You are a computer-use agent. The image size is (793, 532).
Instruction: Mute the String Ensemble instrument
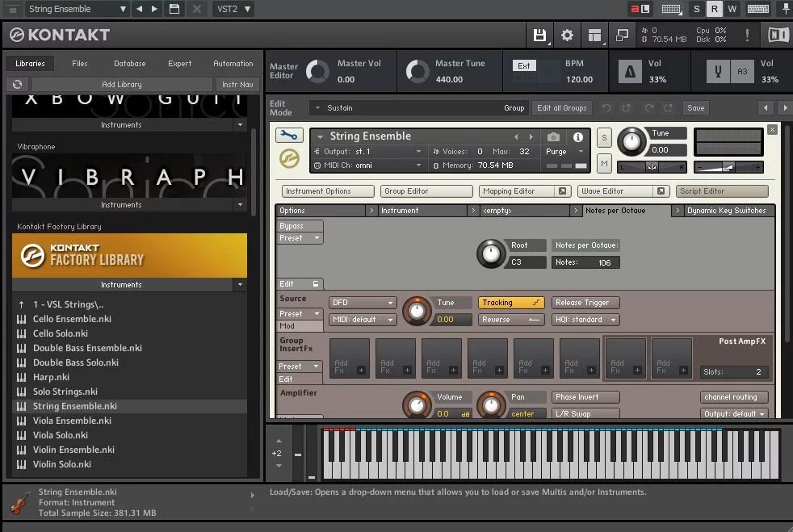coord(604,163)
